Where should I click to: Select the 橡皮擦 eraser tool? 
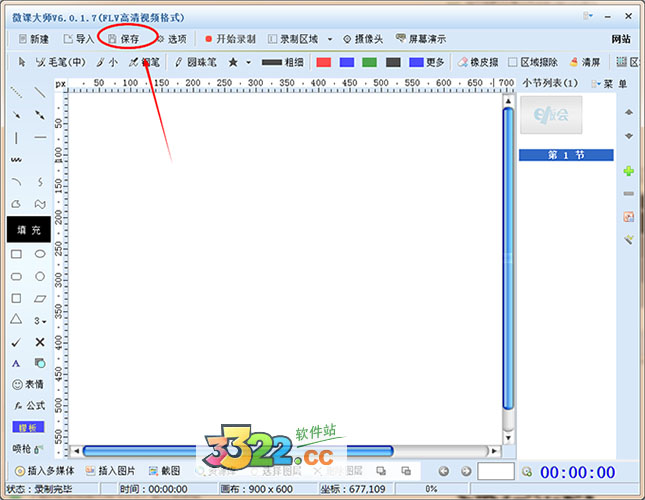(x=478, y=62)
